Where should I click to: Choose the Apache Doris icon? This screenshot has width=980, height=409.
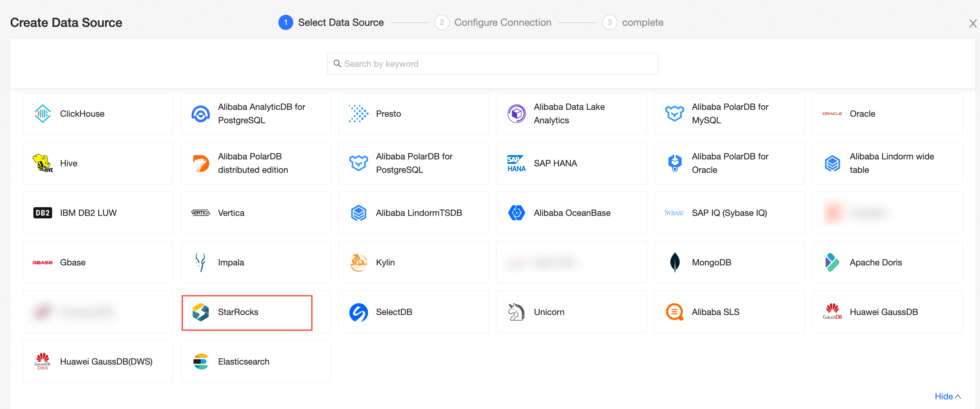[832, 262]
